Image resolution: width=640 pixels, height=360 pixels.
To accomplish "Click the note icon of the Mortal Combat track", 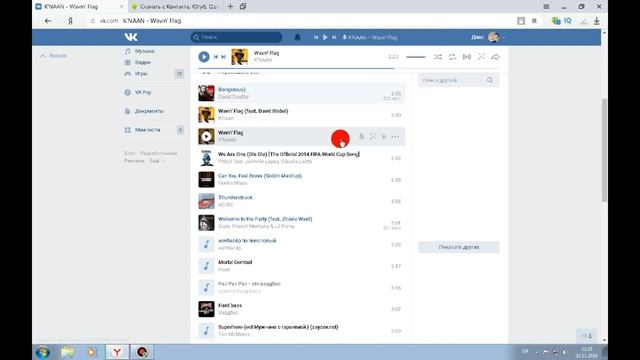I will pos(206,266).
